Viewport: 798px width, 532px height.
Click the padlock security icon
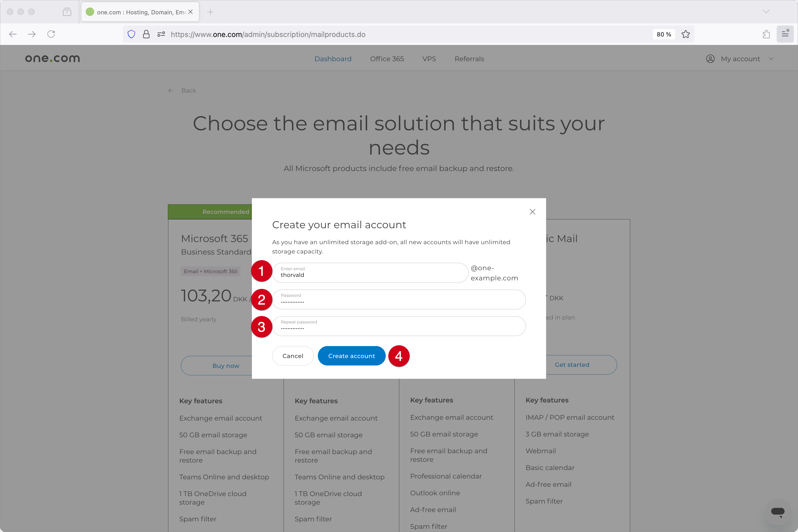(x=146, y=34)
